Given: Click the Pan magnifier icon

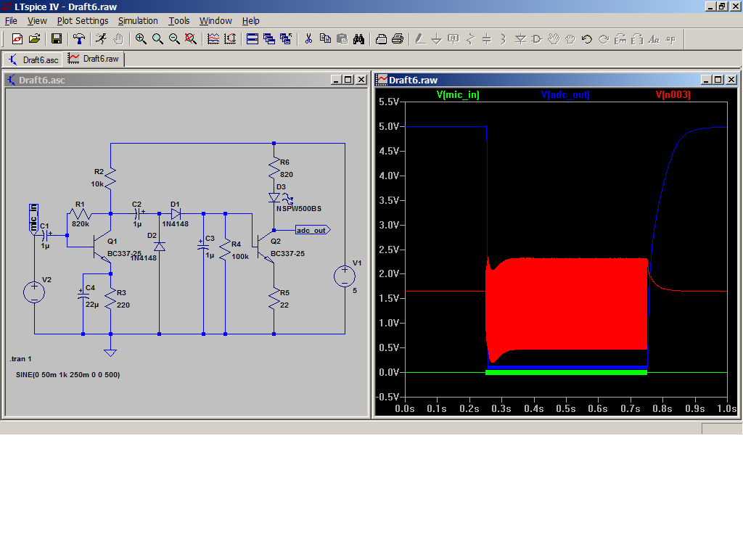Looking at the screenshot, I should coord(157,39).
